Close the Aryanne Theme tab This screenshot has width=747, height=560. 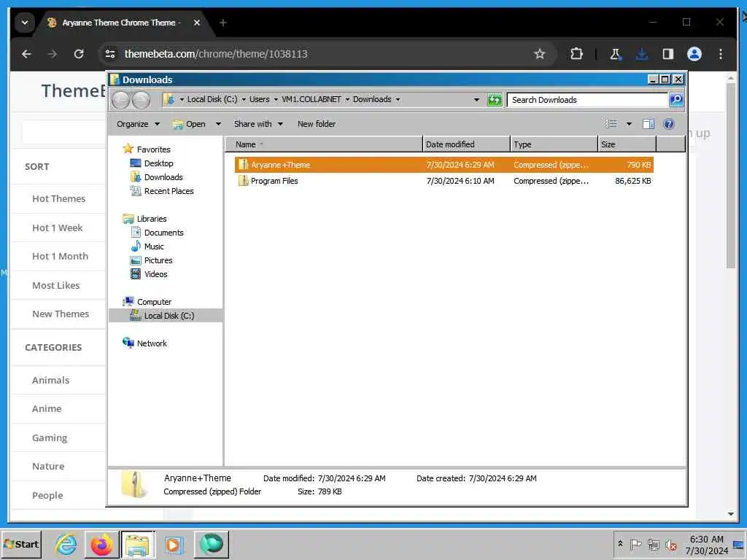pyautogui.click(x=197, y=23)
